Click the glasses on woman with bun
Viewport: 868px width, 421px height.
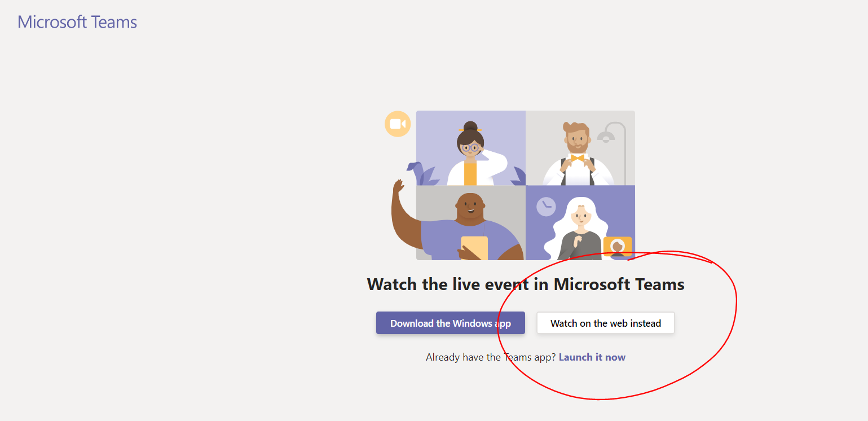click(470, 148)
